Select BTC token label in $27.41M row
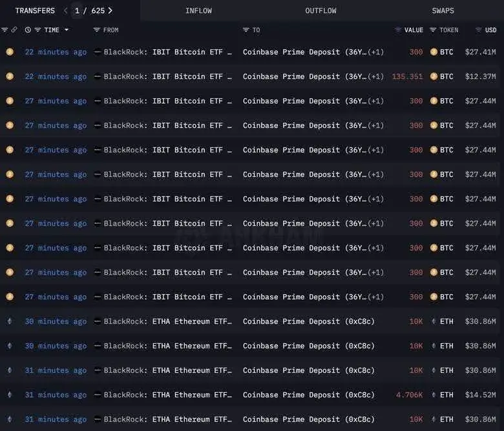The width and height of the screenshot is (504, 431). [x=446, y=52]
